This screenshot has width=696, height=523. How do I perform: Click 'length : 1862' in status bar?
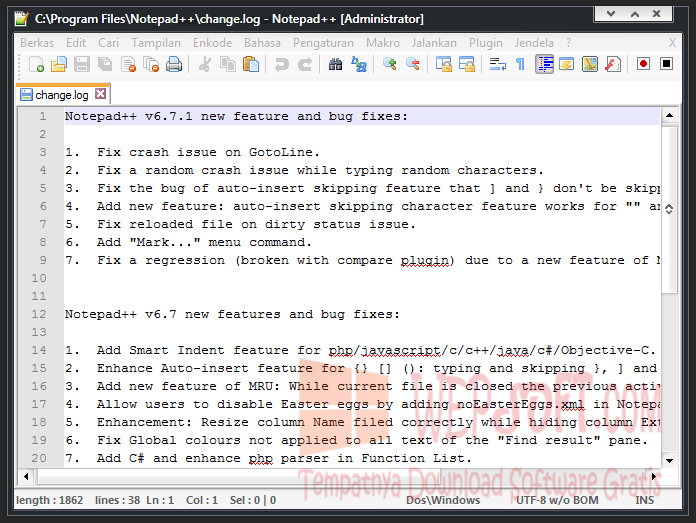(x=50, y=500)
